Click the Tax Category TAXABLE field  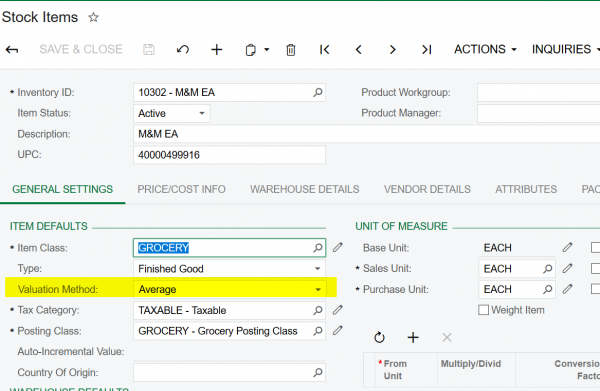point(230,310)
